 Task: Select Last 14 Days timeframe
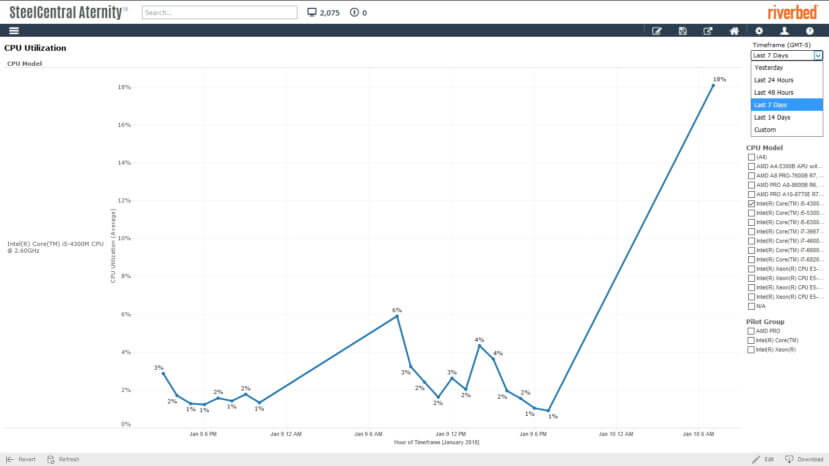787,117
